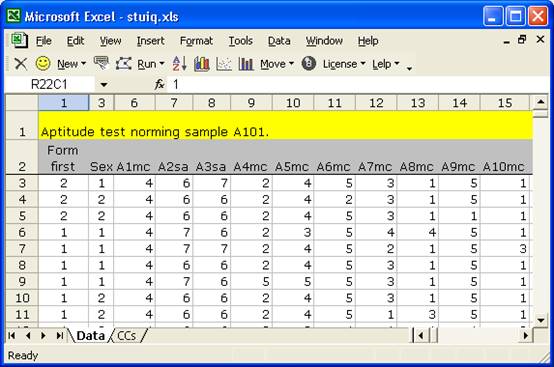Click the X icon in the toolbar

pos(20,64)
